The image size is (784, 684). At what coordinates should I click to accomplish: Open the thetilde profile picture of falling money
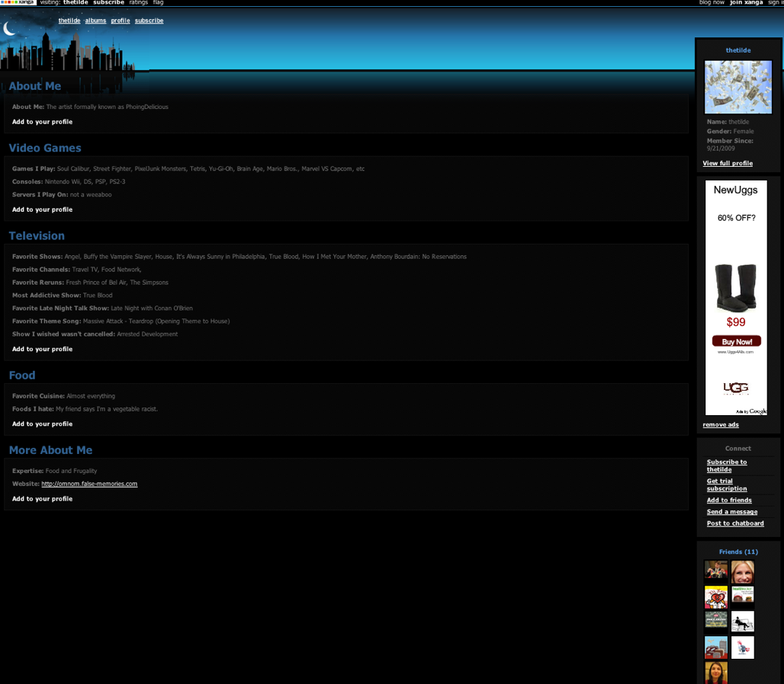pos(738,87)
